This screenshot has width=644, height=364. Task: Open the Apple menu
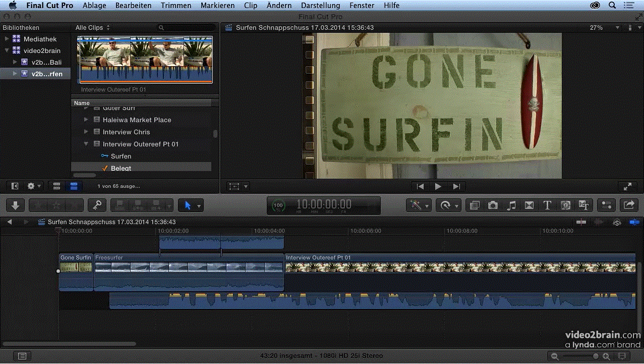[13, 6]
